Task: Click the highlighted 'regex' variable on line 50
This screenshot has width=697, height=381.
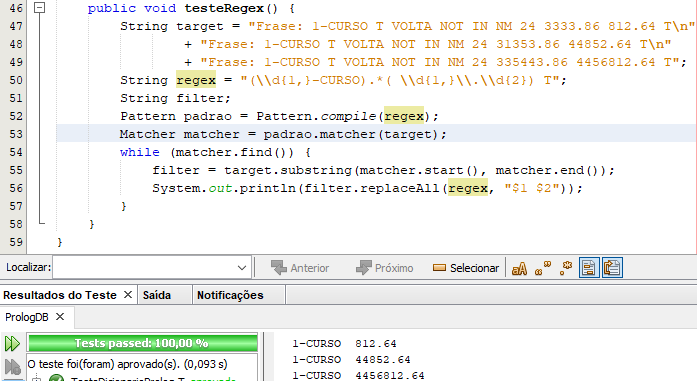Action: point(196,80)
